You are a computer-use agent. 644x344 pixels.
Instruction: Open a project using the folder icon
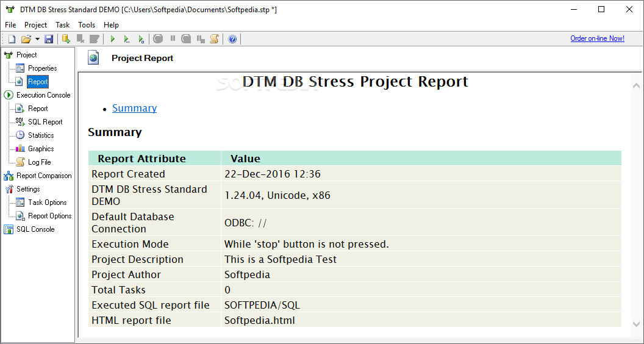[26, 39]
